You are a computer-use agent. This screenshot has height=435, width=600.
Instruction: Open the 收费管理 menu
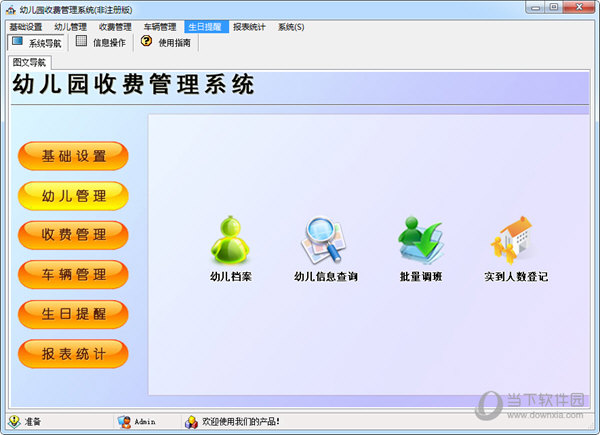click(115, 27)
